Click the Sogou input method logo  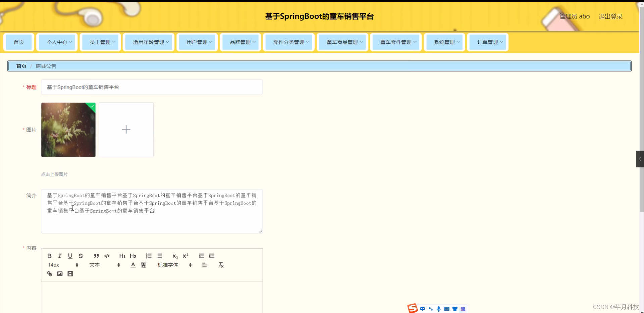click(413, 308)
